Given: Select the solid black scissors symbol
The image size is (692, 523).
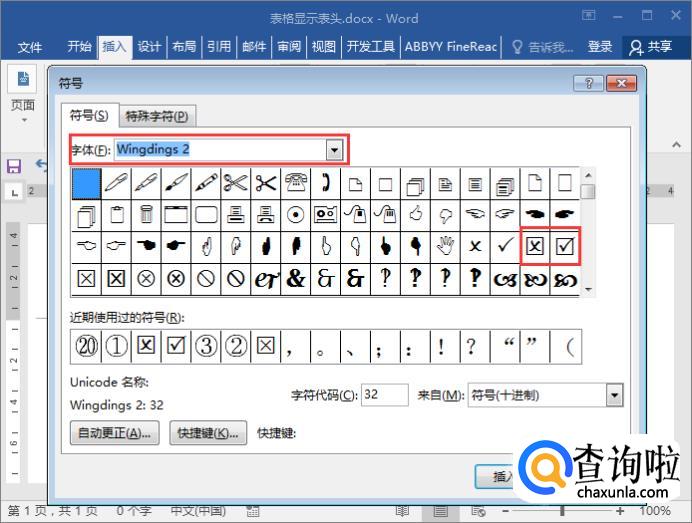Looking at the screenshot, I should click(266, 182).
